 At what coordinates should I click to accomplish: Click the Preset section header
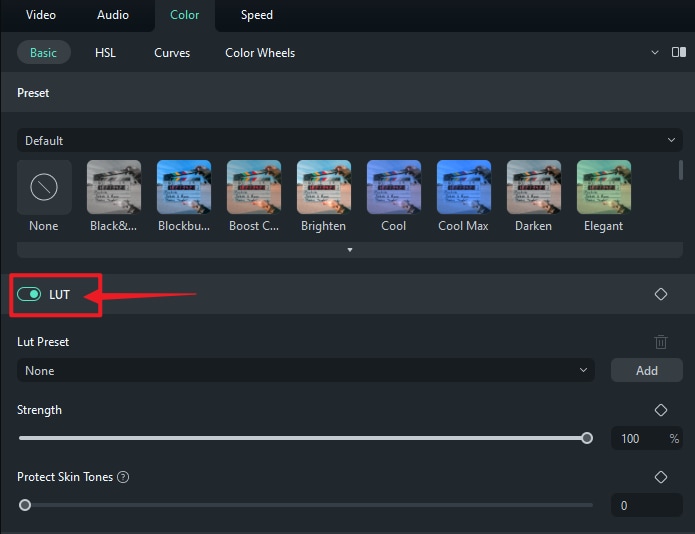pos(33,93)
